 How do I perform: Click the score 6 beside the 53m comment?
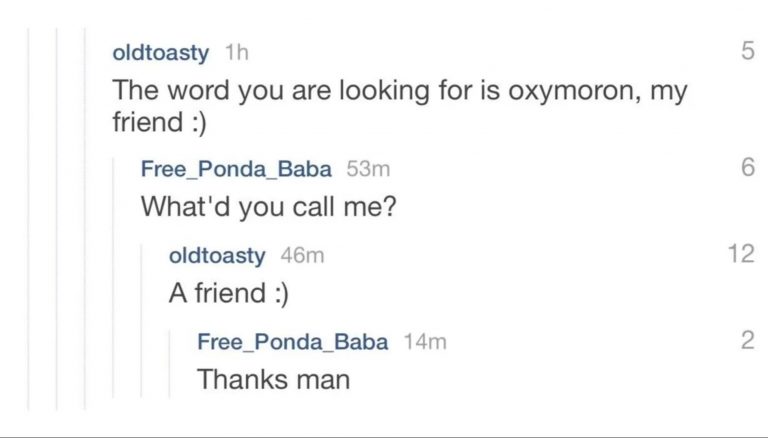[x=747, y=168]
